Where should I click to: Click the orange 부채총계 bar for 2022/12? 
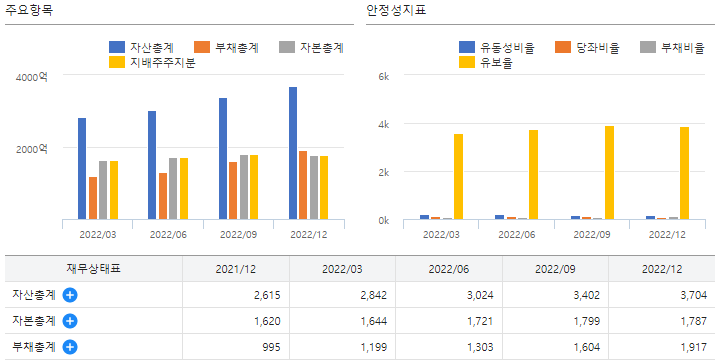303,185
